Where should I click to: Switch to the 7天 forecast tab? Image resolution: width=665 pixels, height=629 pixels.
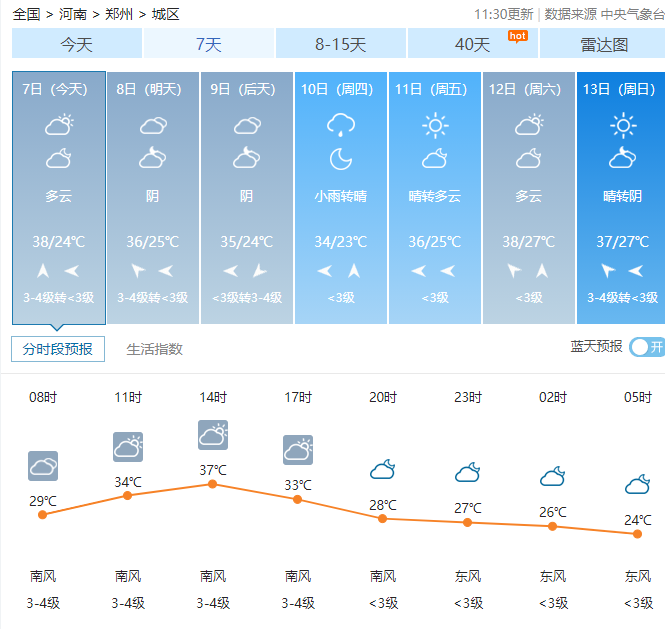tap(209, 44)
